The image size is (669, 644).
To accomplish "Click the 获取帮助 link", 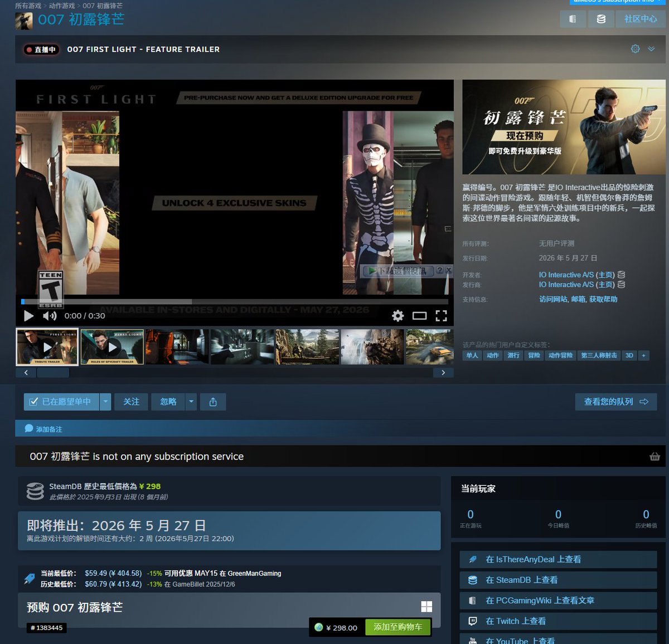I will 603,299.
